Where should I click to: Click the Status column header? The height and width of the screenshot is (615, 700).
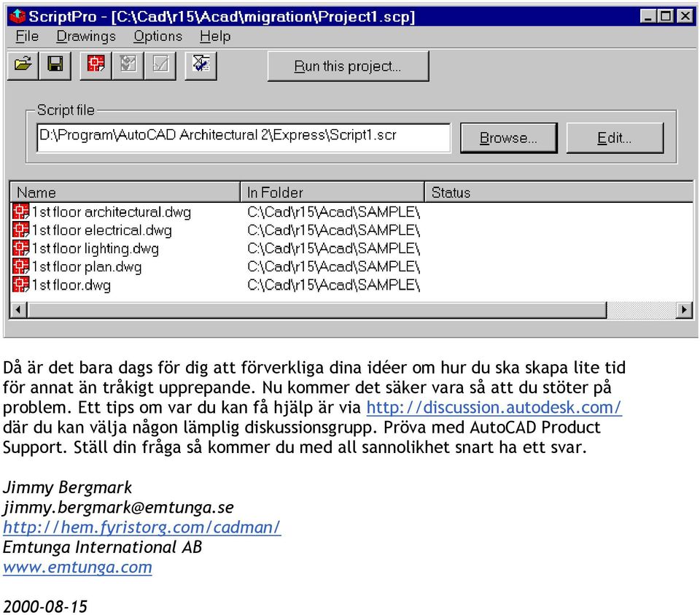[x=559, y=192]
